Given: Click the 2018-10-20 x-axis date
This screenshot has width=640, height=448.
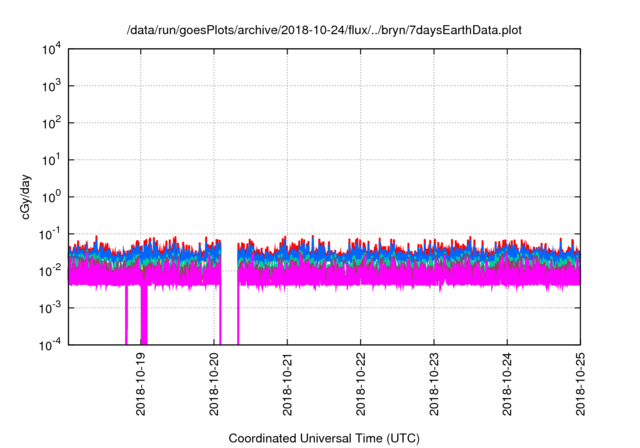Looking at the screenshot, I should click(x=214, y=384).
